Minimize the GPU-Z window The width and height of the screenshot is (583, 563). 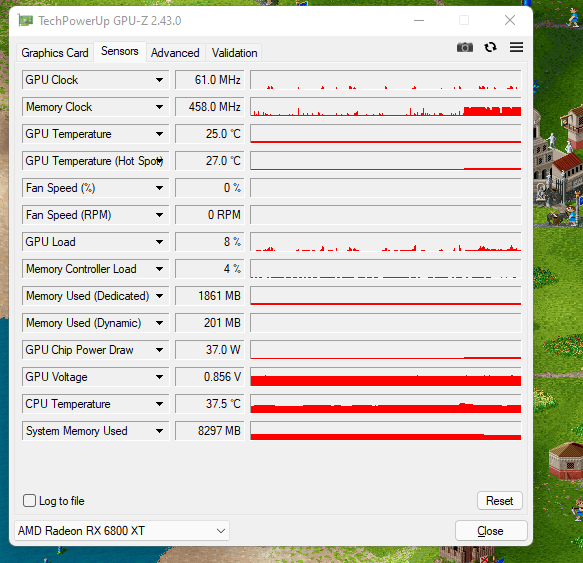pyautogui.click(x=419, y=20)
